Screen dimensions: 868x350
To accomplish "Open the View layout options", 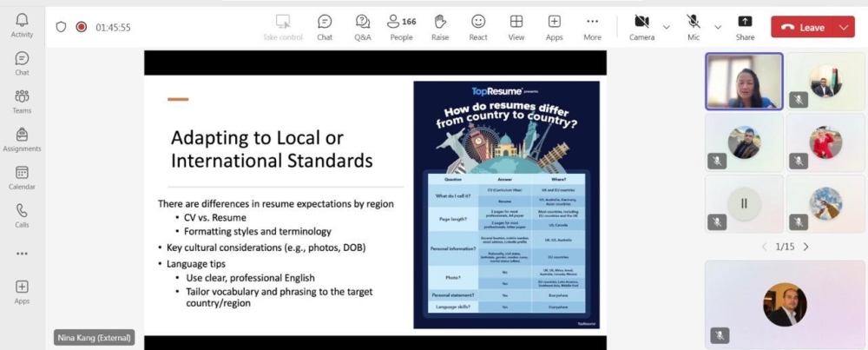I will pyautogui.click(x=516, y=26).
